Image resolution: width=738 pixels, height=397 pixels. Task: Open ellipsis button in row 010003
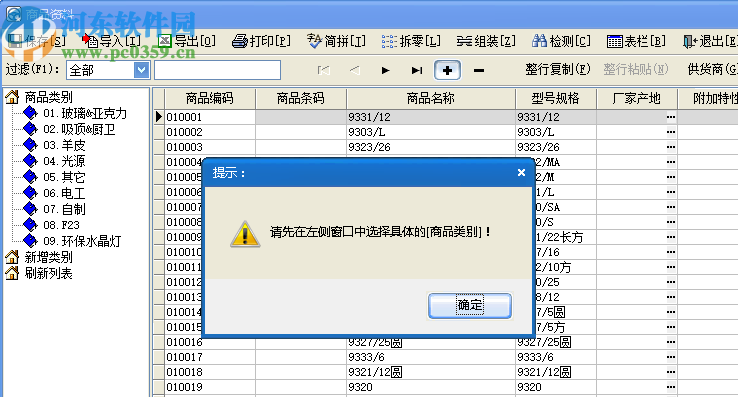point(671,147)
